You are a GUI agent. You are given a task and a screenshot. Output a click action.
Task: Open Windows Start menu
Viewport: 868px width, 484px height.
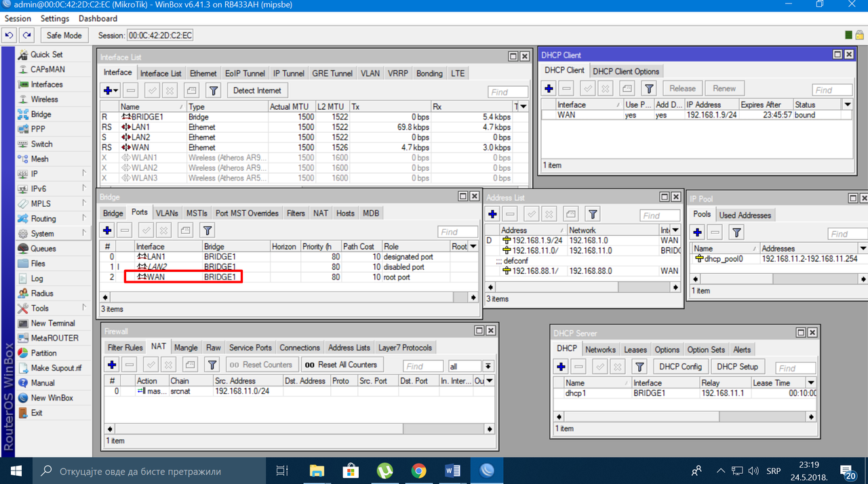[x=16, y=470]
